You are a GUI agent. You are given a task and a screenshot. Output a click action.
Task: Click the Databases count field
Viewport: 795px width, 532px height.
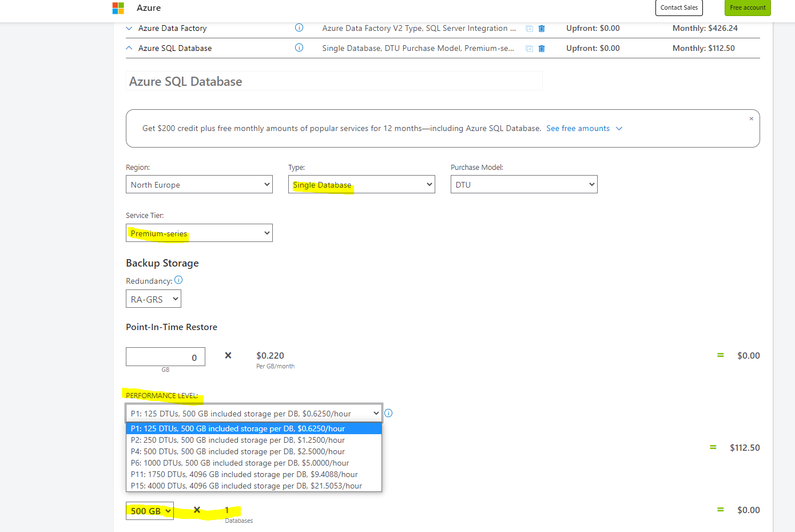click(226, 510)
